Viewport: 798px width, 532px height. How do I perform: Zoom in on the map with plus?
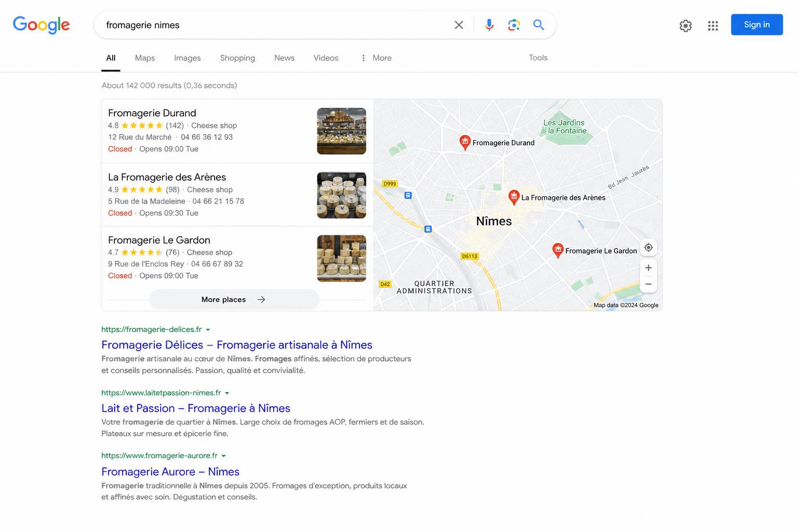(x=648, y=268)
